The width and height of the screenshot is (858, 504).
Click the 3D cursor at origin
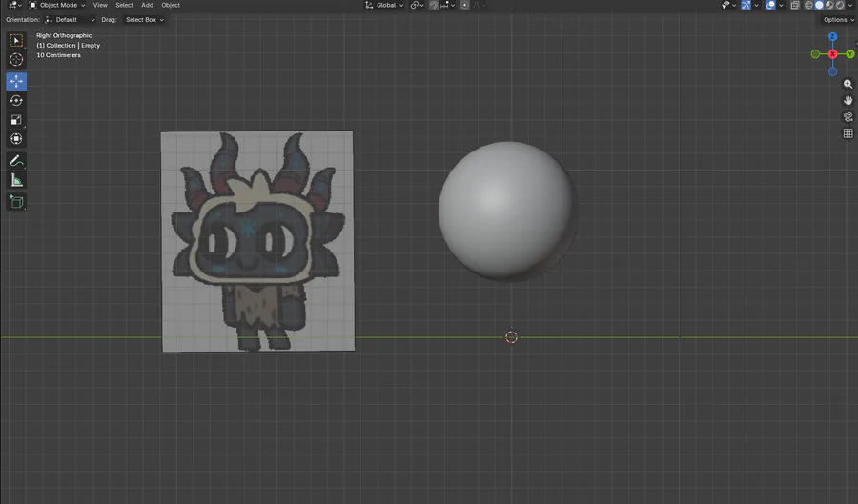(511, 337)
